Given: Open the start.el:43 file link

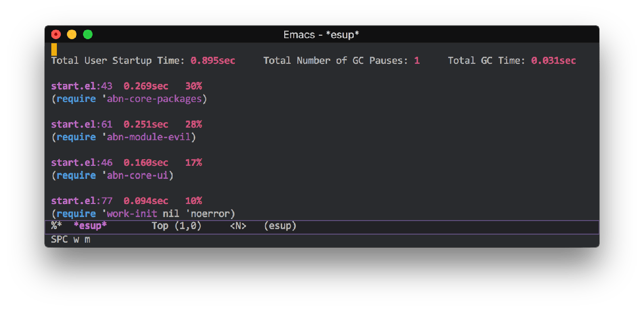Looking at the screenshot, I should pyautogui.click(x=82, y=86).
